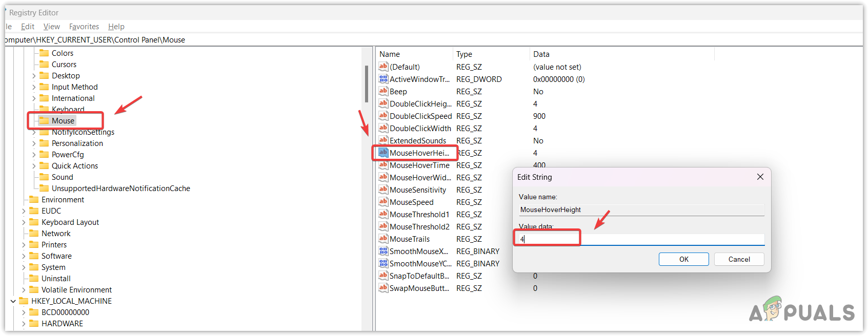Click the ActiveWindowTracking data 0x00000000 (0)
This screenshot has height=336, width=868.
559,79
